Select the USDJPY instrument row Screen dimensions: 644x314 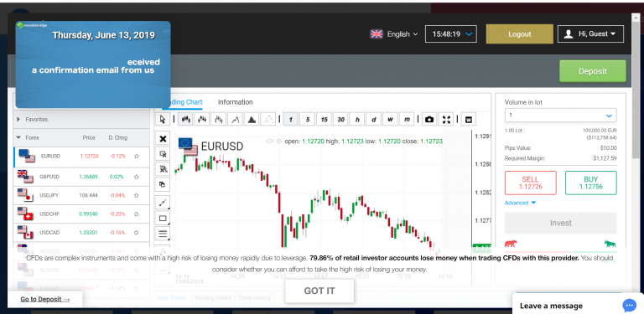point(81,196)
